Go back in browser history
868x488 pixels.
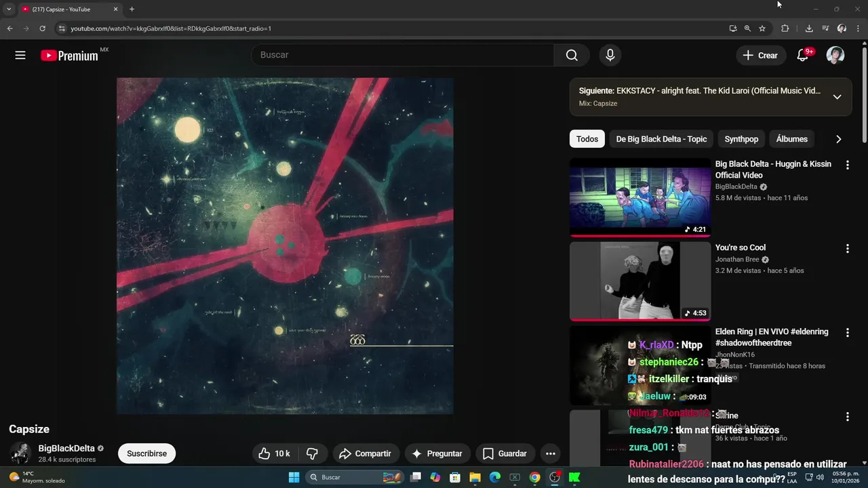(9, 28)
